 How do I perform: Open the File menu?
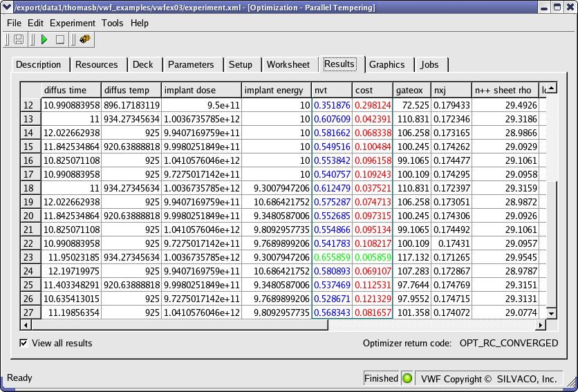point(14,23)
